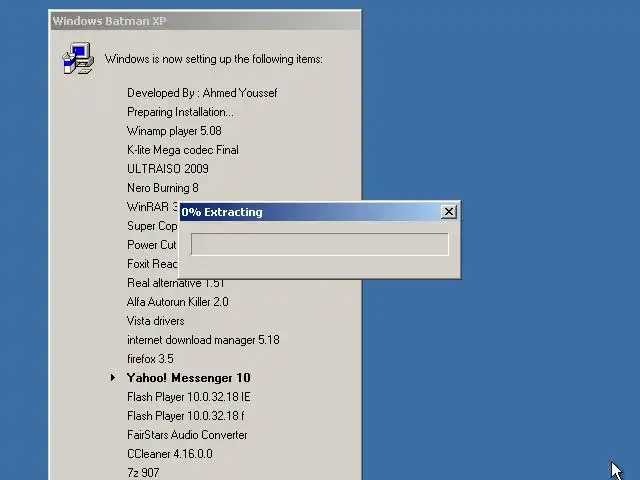
Task: Select "Winamp player 5.08" entry
Action: 174,131
